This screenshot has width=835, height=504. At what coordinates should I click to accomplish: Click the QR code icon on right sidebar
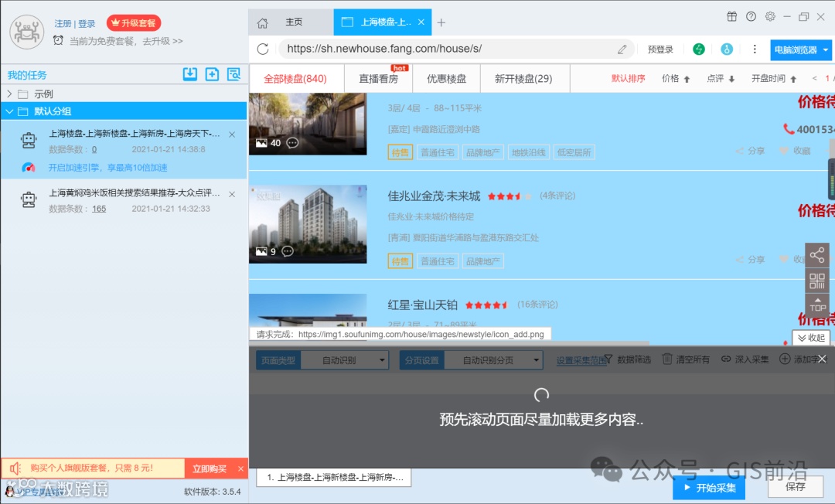pyautogui.click(x=817, y=281)
